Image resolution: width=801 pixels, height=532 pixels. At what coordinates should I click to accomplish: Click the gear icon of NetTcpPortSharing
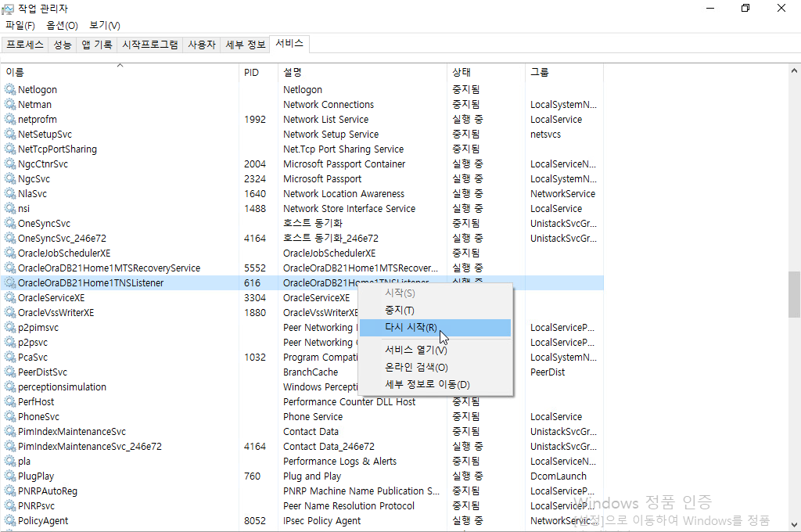(x=10, y=149)
